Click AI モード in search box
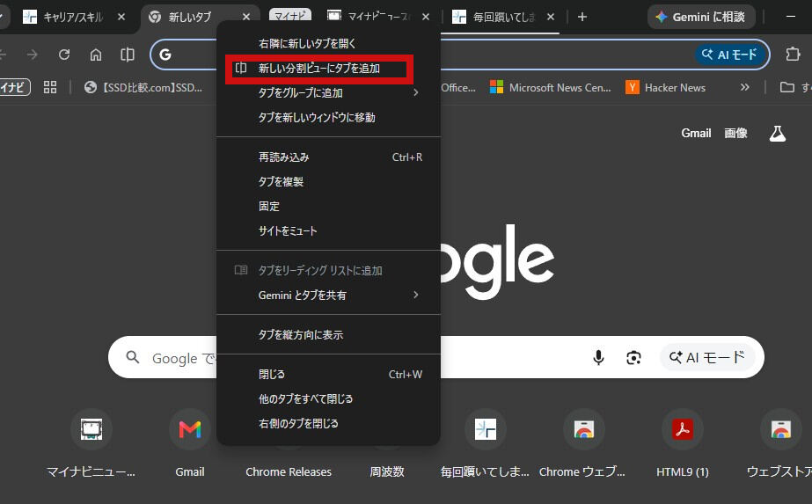 707,357
